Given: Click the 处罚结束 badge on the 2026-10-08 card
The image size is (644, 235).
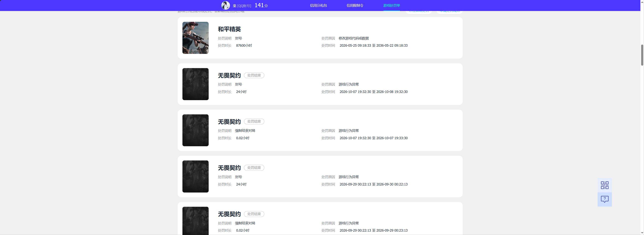Looking at the screenshot, I should click(x=254, y=75).
